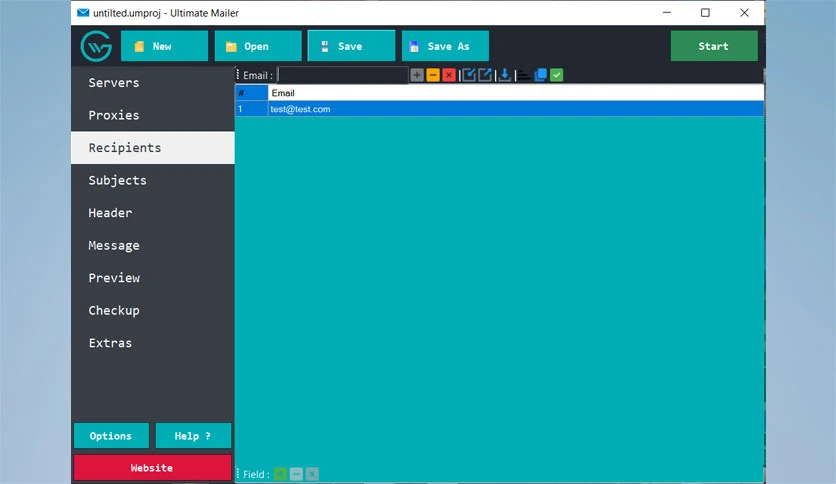This screenshot has width=836, height=484.
Task: Open a project with Open button
Action: (258, 46)
